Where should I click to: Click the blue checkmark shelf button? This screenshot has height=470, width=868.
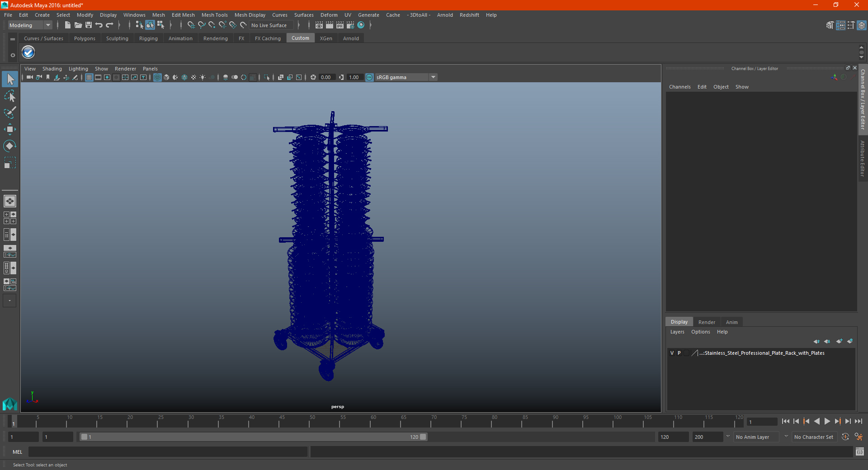28,52
